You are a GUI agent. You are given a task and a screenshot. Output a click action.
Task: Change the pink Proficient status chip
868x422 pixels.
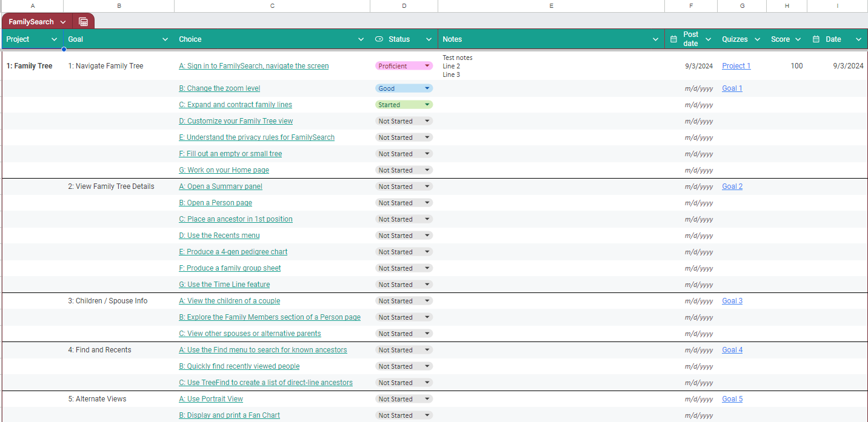point(404,66)
